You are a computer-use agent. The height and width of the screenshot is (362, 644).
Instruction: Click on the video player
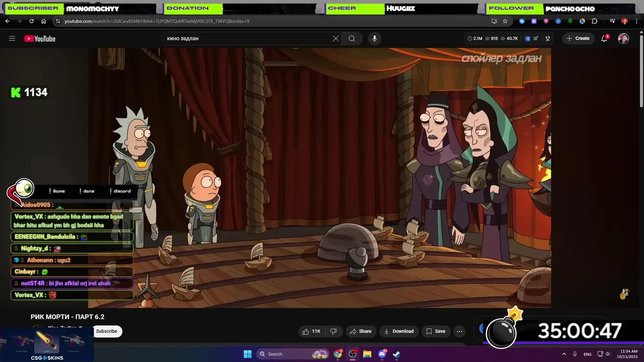[319, 177]
